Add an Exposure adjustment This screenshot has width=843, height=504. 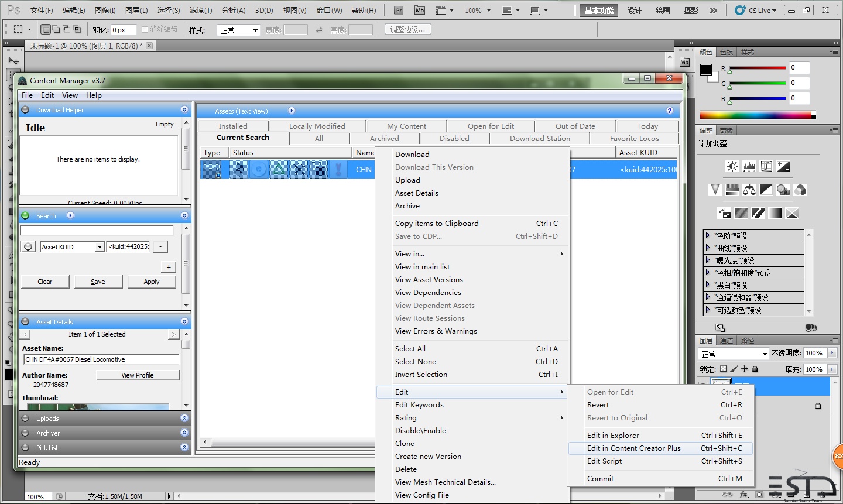coord(783,166)
